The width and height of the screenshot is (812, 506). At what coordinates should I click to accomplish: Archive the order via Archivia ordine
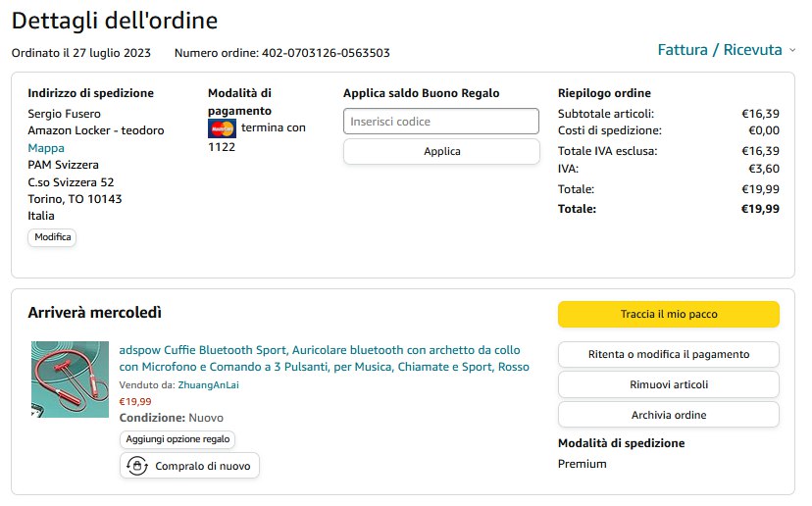point(669,415)
